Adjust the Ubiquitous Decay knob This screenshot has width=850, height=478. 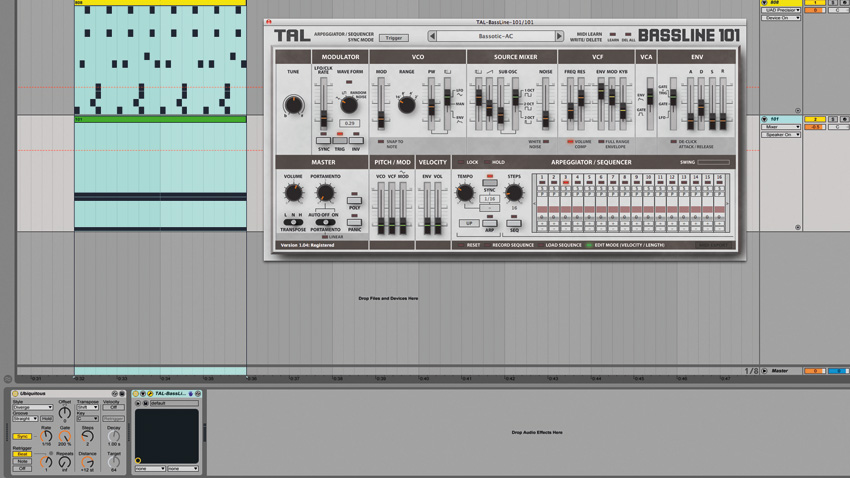pos(114,436)
